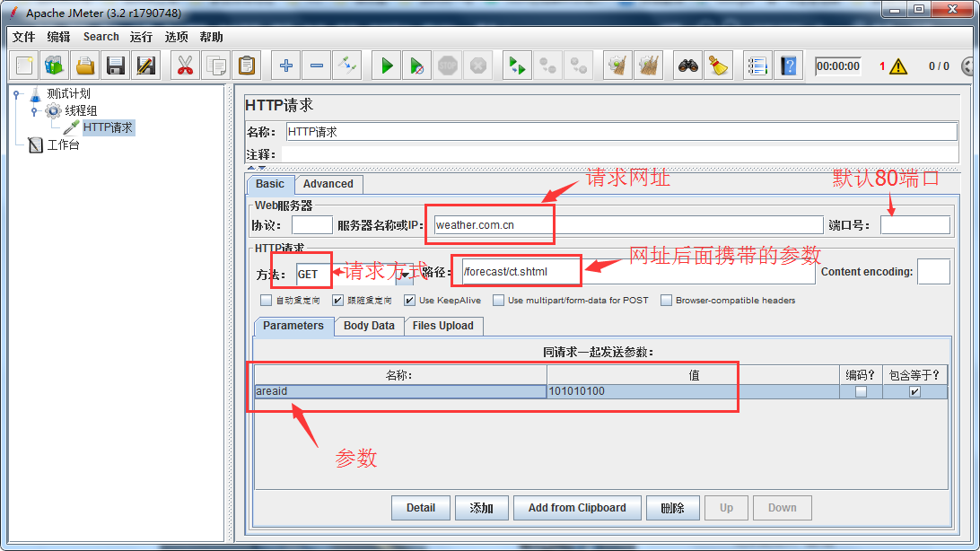Click the Detail button

click(x=421, y=508)
